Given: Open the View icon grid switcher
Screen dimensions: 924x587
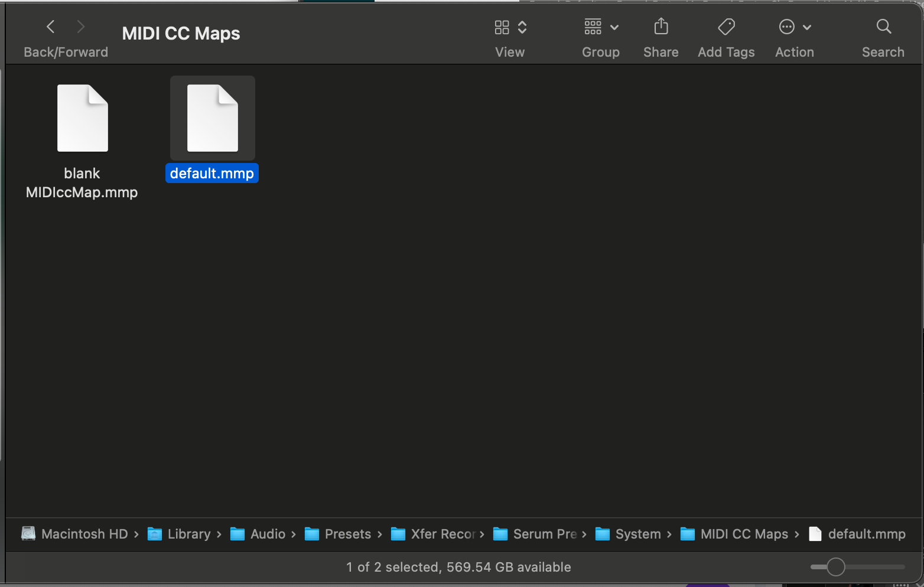Looking at the screenshot, I should [x=510, y=27].
